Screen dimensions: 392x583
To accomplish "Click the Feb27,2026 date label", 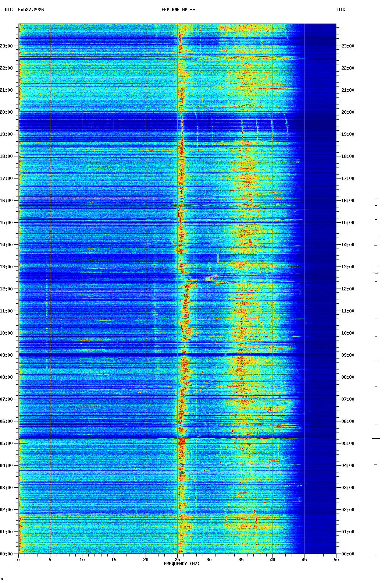I will (x=31, y=10).
